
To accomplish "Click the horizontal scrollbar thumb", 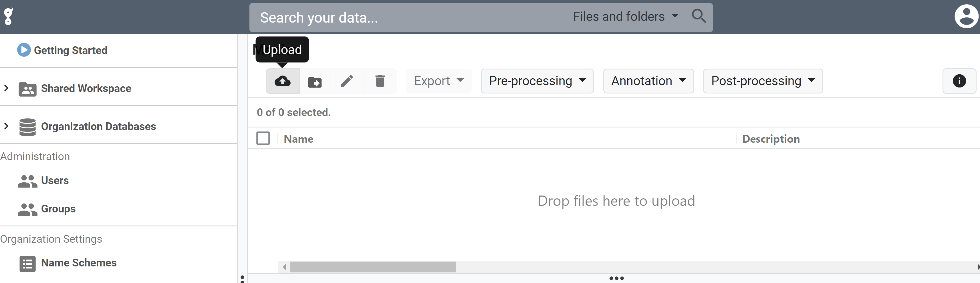I will pos(373,267).
